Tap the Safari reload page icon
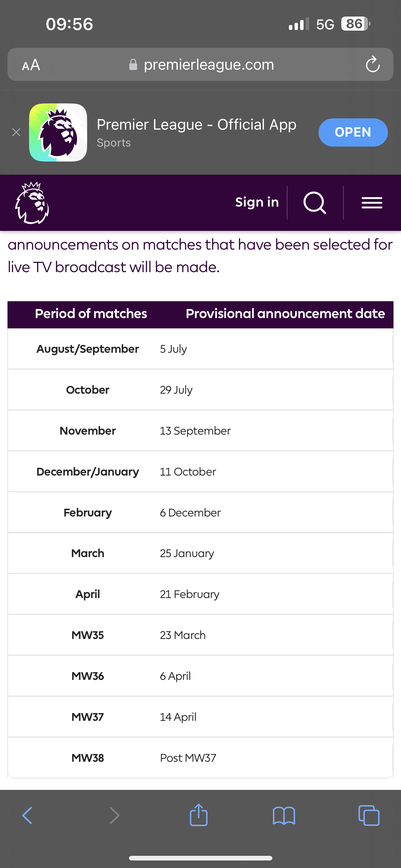401x868 pixels. [373, 64]
